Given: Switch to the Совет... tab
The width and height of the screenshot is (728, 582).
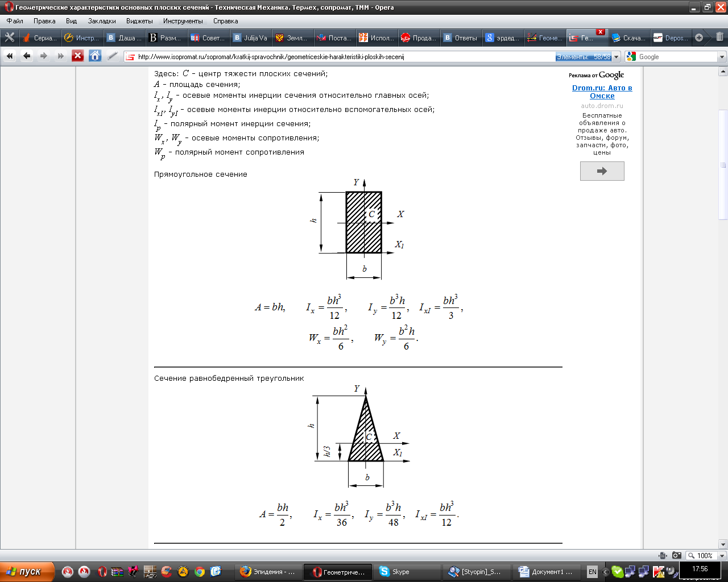Looking at the screenshot, I should pos(208,38).
